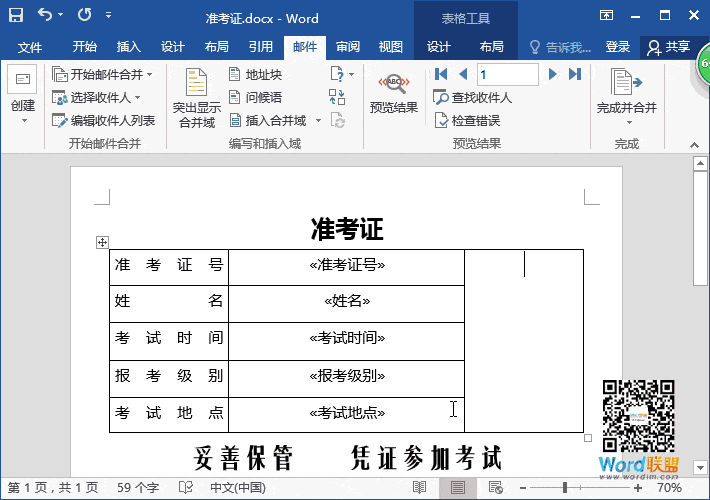Click 编辑收件人列表 button

tap(103, 120)
